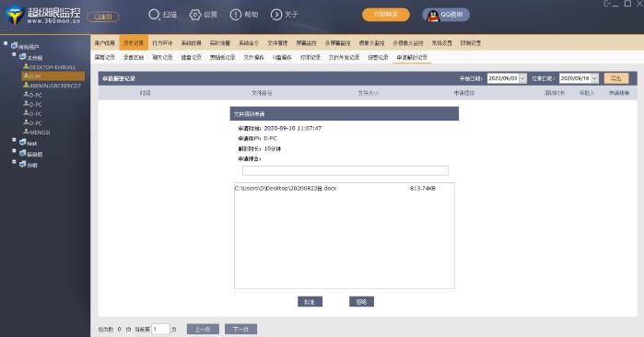Click the super-eye monitor logo icon

[x=15, y=15]
